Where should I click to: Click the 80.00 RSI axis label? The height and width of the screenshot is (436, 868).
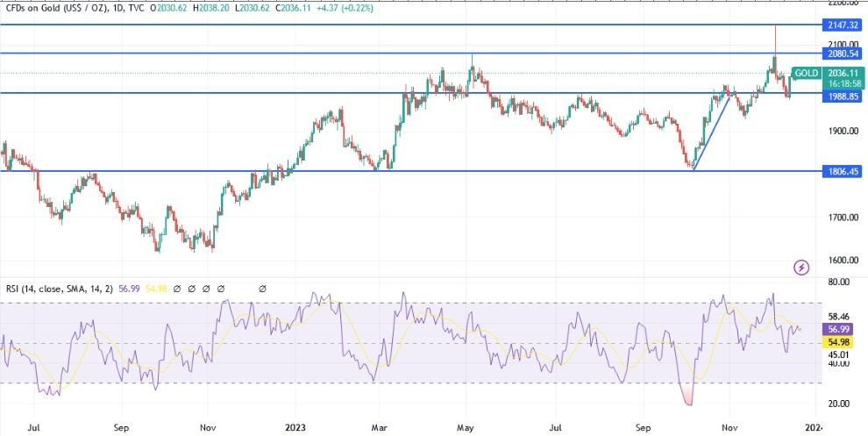pos(839,282)
